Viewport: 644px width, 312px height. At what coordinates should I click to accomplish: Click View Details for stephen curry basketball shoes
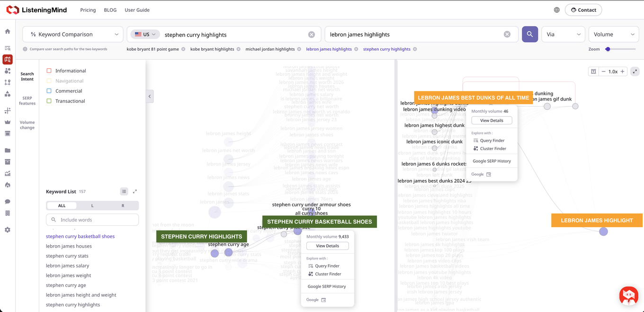(327, 246)
